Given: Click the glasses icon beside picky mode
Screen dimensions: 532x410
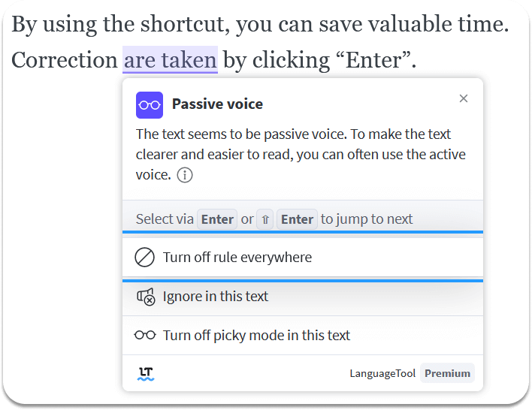Looking at the screenshot, I should (145, 336).
